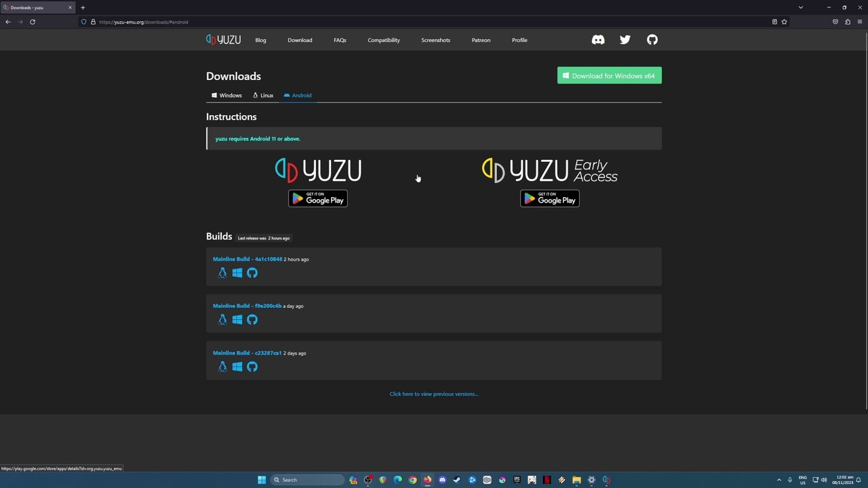
Task: Download Linux build for f9e200c4b
Action: 222,320
